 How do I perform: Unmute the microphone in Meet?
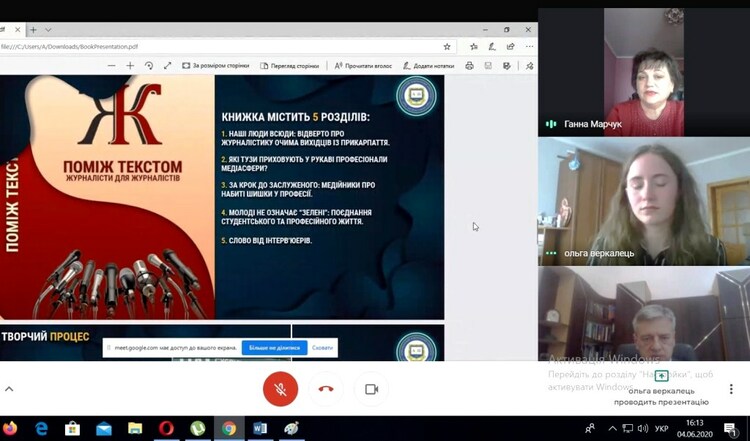coord(280,389)
